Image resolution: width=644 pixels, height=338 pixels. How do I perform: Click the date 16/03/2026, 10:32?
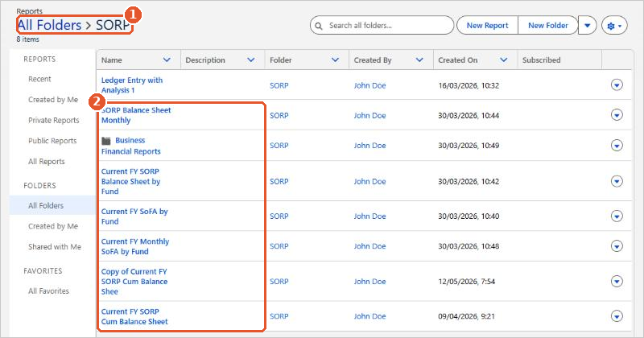tap(469, 85)
